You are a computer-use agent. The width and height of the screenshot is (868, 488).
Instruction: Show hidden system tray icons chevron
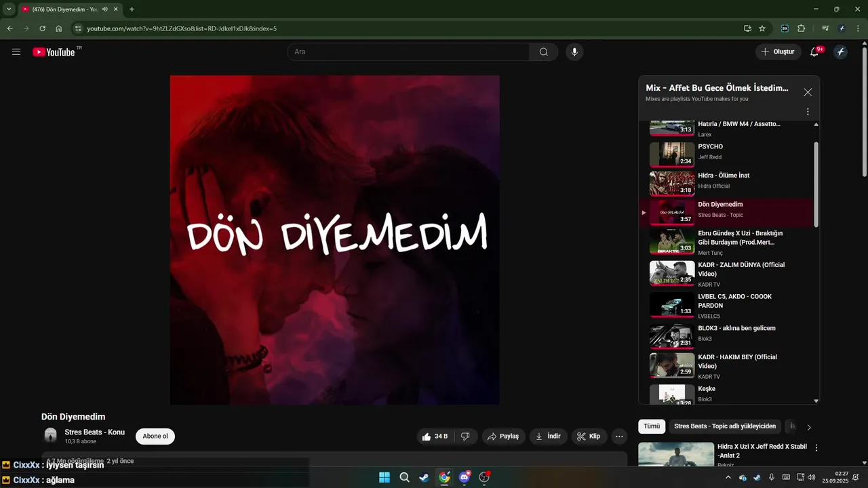click(x=728, y=477)
